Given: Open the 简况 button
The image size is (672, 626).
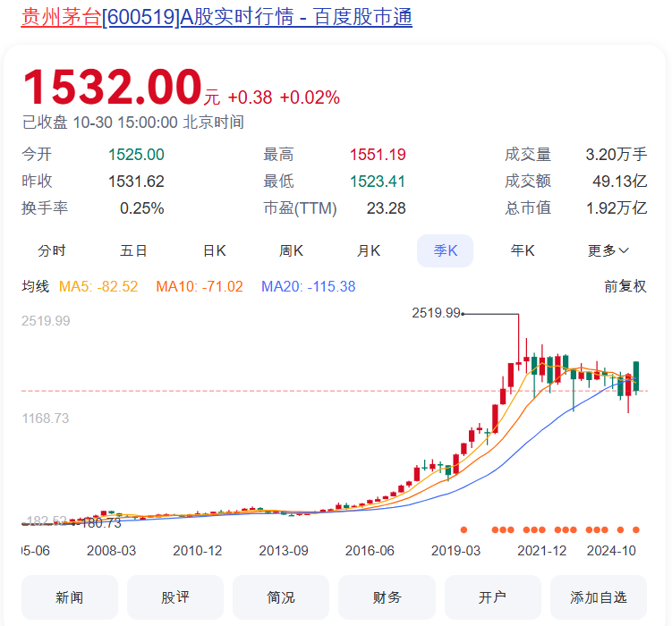Looking at the screenshot, I should [281, 597].
